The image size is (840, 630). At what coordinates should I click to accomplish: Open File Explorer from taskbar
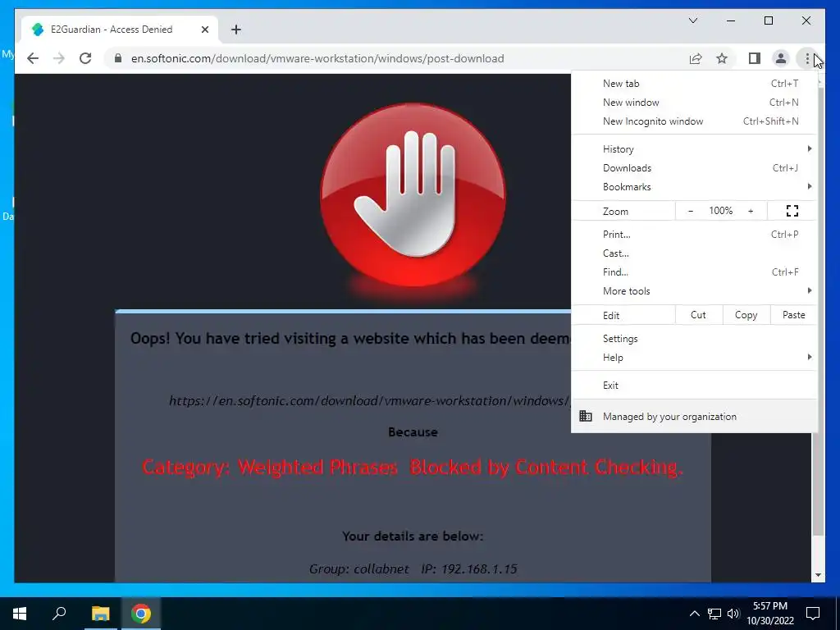100,614
